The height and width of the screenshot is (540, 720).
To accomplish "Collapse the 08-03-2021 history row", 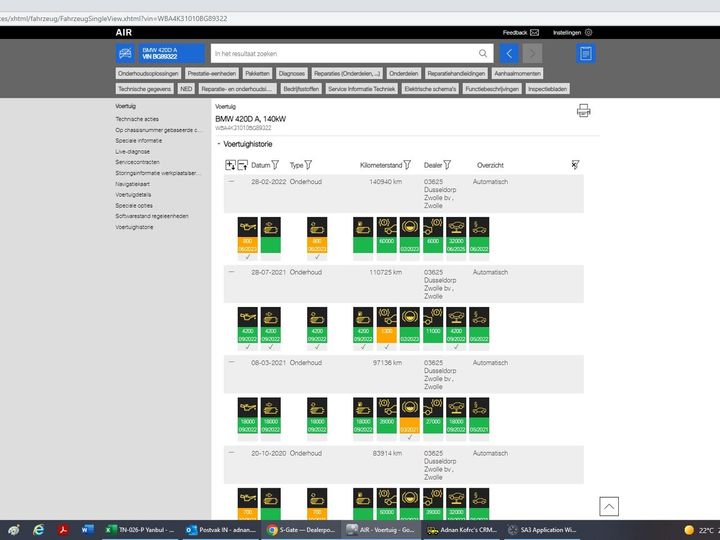I will [231, 362].
